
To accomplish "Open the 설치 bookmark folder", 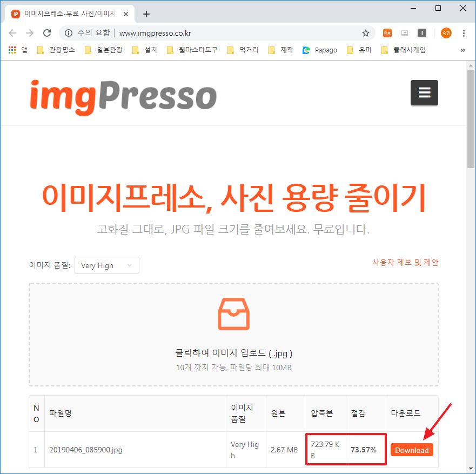I will (x=144, y=50).
